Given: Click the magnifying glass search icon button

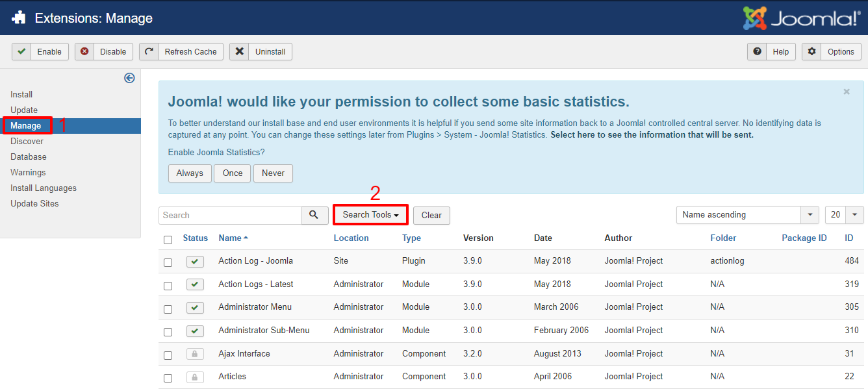Looking at the screenshot, I should [314, 215].
